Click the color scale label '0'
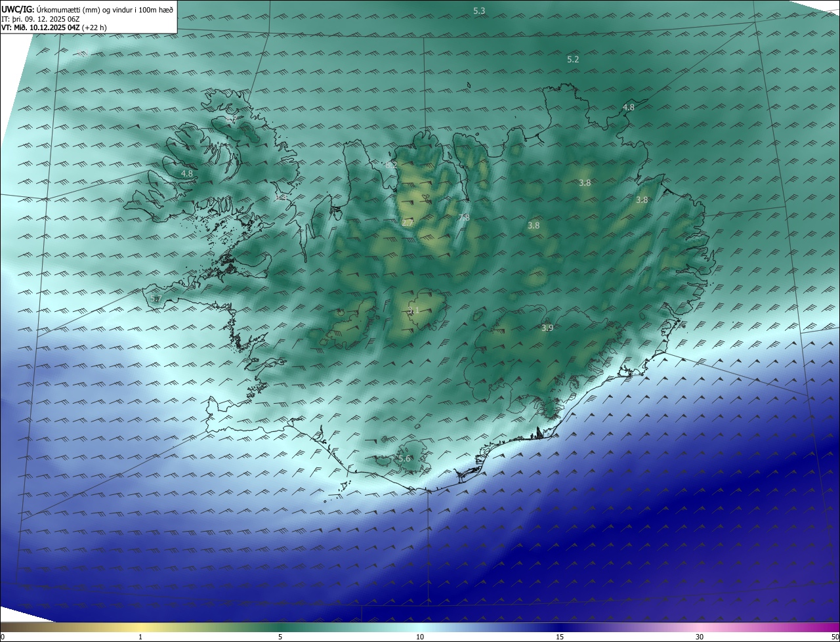840x642 pixels. 3,637
